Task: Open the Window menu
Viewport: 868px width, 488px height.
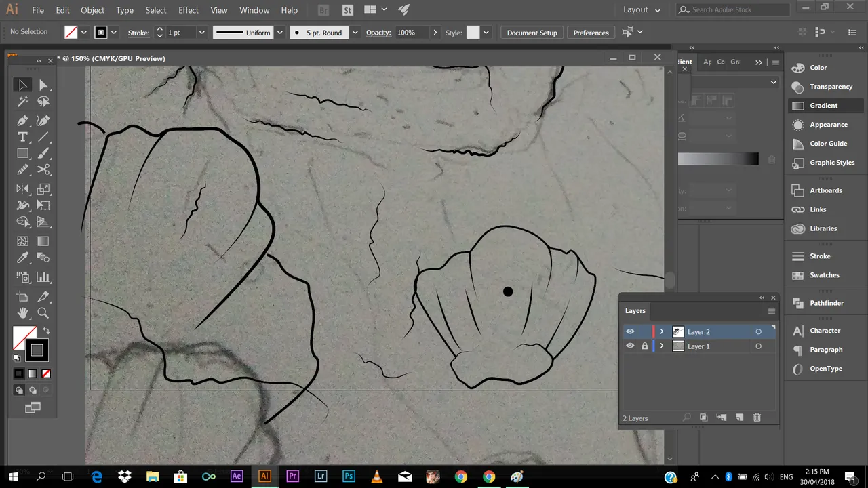Action: (x=254, y=10)
